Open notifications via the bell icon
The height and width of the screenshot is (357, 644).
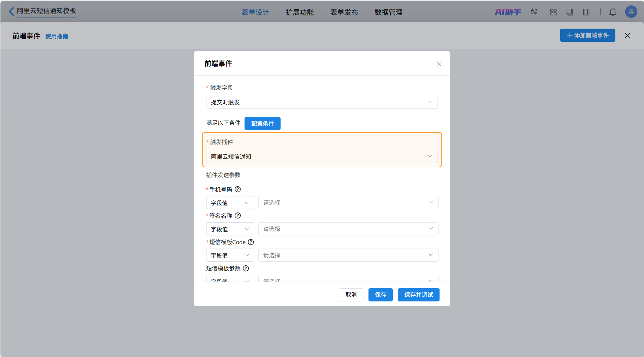pyautogui.click(x=613, y=12)
